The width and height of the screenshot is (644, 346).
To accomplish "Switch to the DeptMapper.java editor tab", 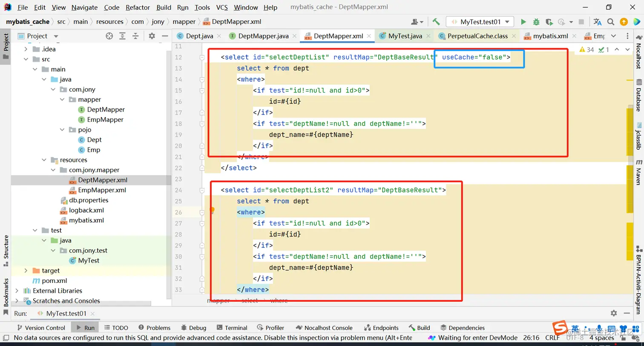I will 263,36.
